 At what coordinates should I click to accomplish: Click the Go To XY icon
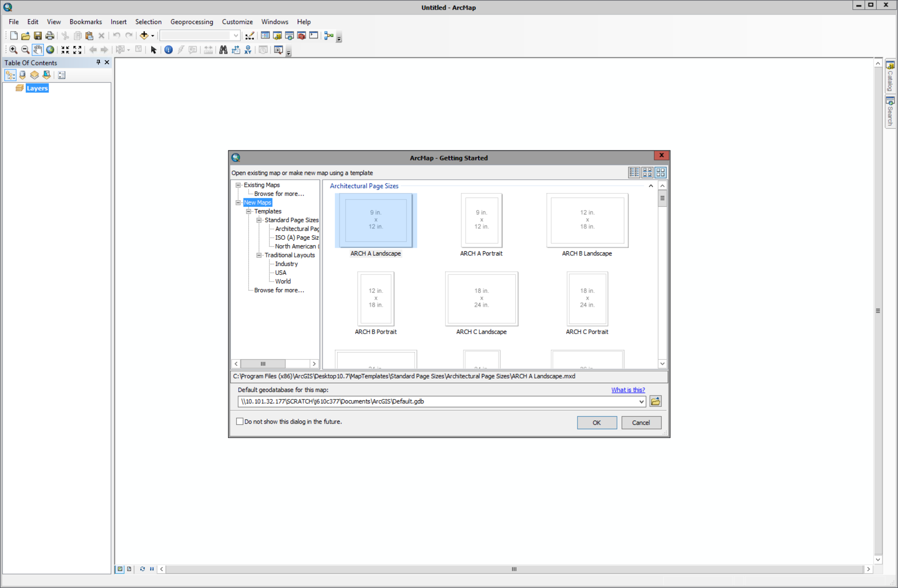pyautogui.click(x=248, y=50)
